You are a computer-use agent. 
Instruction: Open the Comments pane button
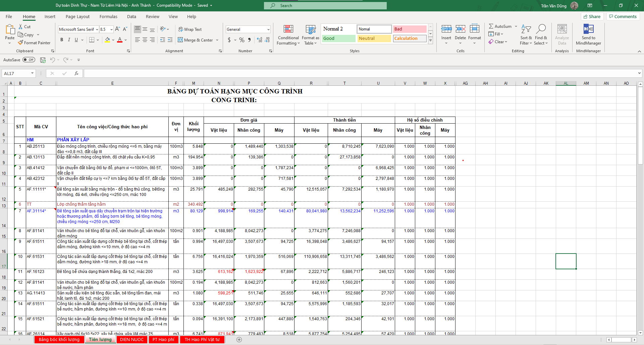(x=623, y=17)
